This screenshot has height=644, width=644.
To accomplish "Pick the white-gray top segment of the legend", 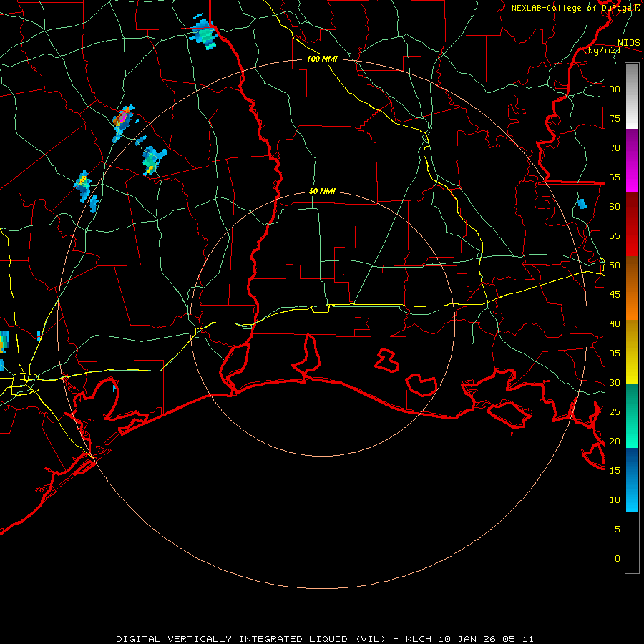I will (632, 96).
